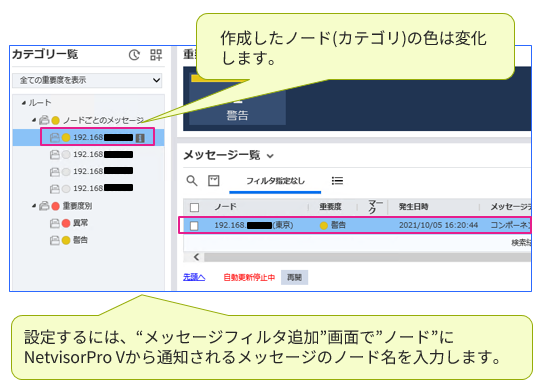Screen dimensions: 544x385
Task: Click the left arrow of horizontal scrollbar
Action: (196, 257)
